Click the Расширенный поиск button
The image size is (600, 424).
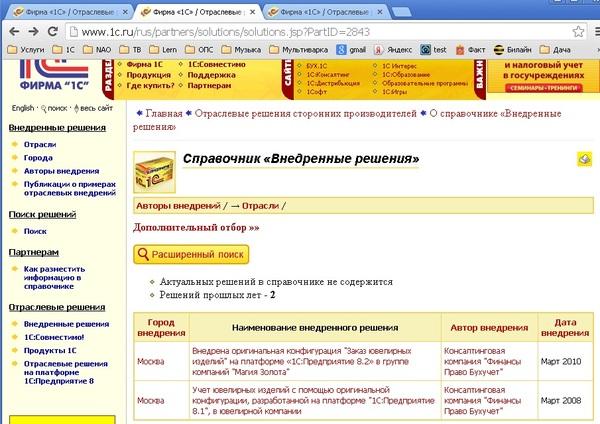pyautogui.click(x=190, y=255)
